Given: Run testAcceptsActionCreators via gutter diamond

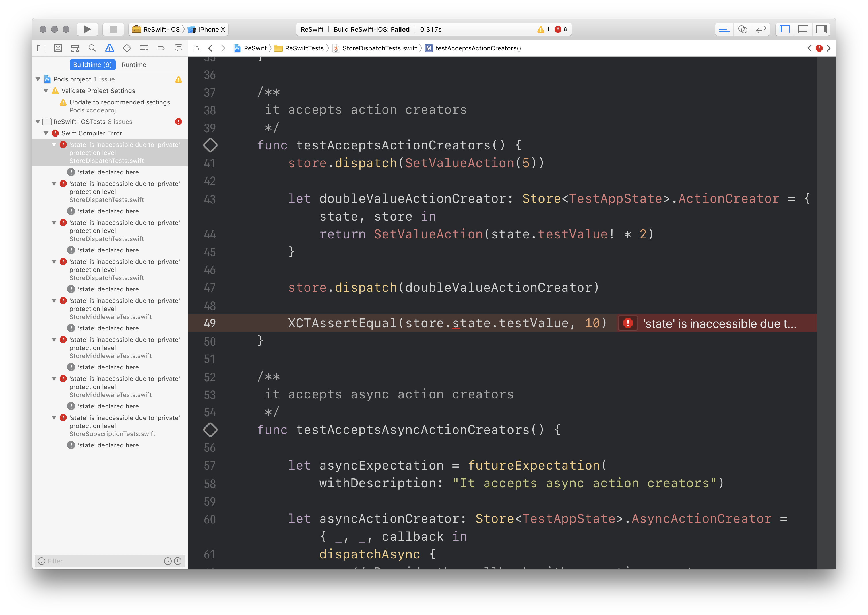Looking at the screenshot, I should coord(210,145).
